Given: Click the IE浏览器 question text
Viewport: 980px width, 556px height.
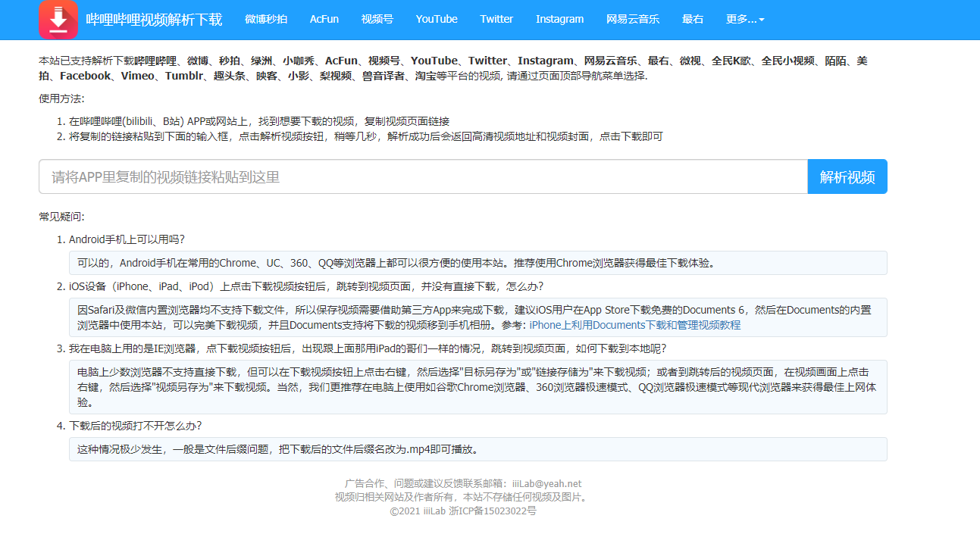Looking at the screenshot, I should (x=368, y=348).
